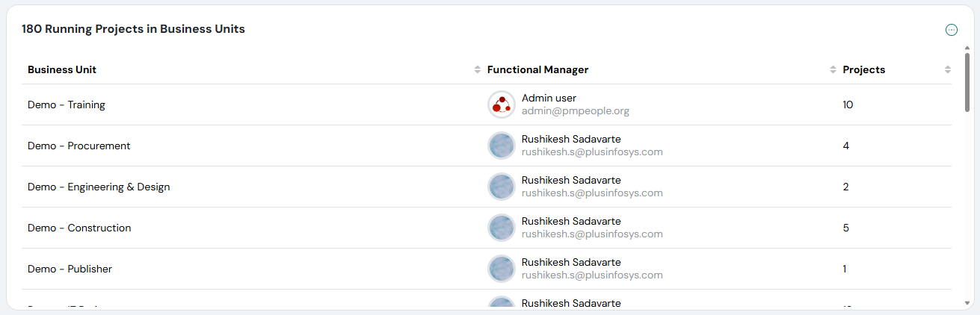This screenshot has height=315, width=980.
Task: Click avatar in Demo - Construction row
Action: pyautogui.click(x=501, y=228)
